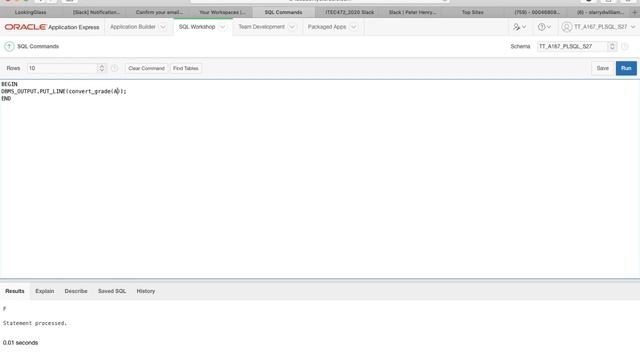The width and height of the screenshot is (640, 360).
Task: Open the Application Builder menu
Action: 133,27
